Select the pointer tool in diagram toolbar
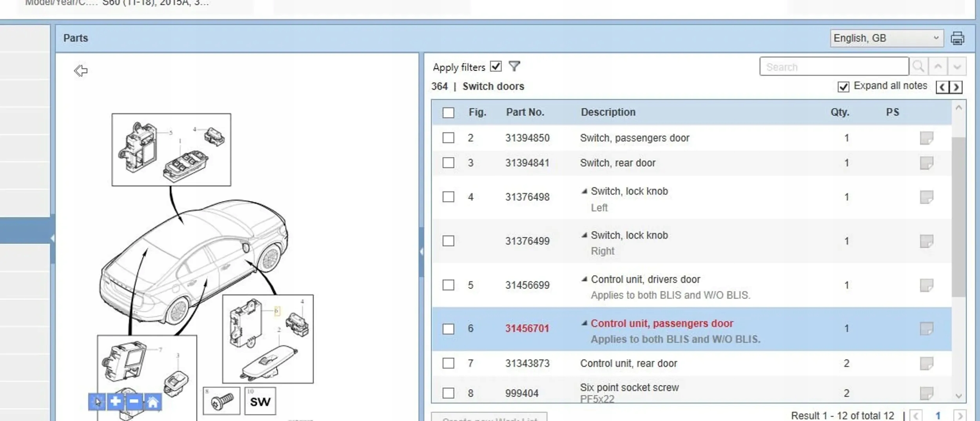This screenshot has width=980, height=421. click(97, 402)
